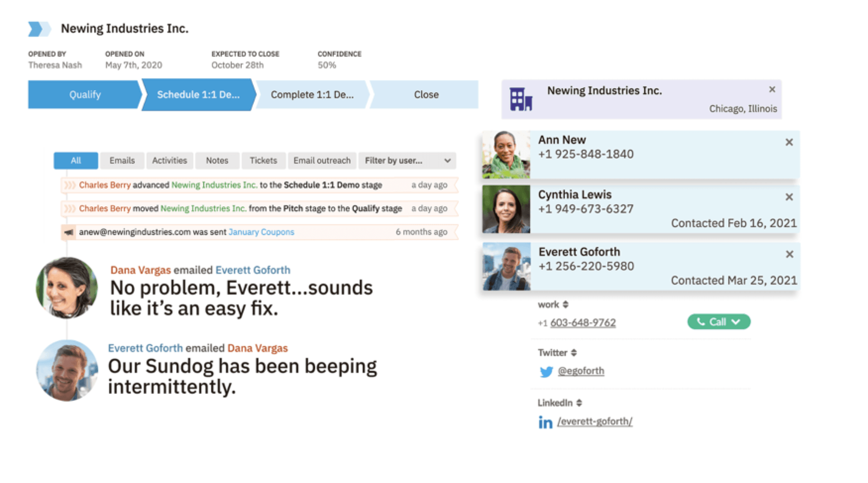Click Ann New's profile photo
The width and height of the screenshot is (868, 483).
pos(506,154)
